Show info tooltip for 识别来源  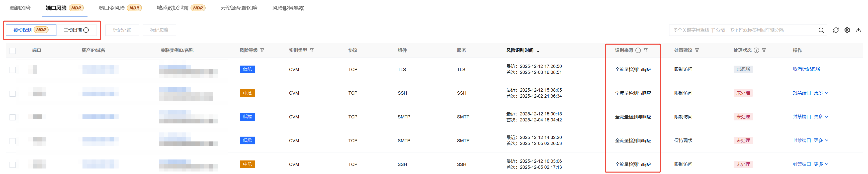(638, 51)
